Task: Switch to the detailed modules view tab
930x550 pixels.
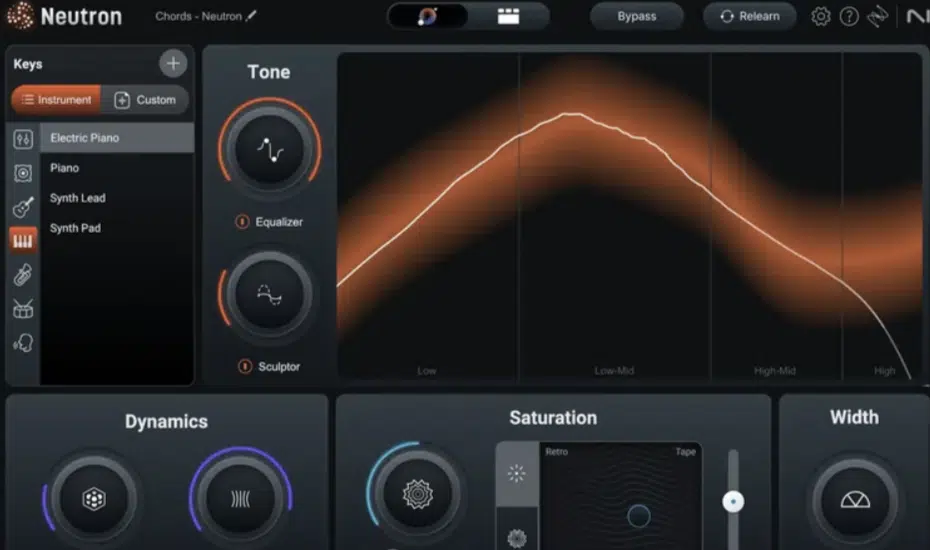Action: [x=508, y=16]
